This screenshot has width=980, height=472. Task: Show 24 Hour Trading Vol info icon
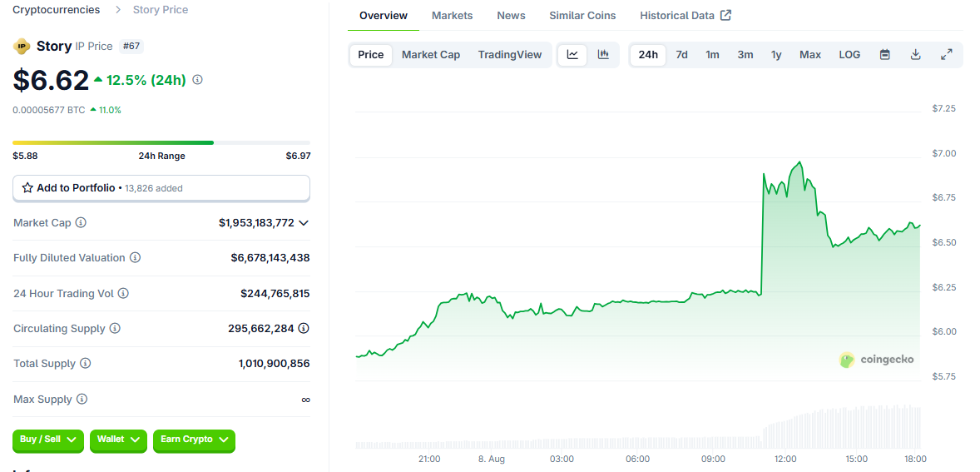tap(123, 293)
